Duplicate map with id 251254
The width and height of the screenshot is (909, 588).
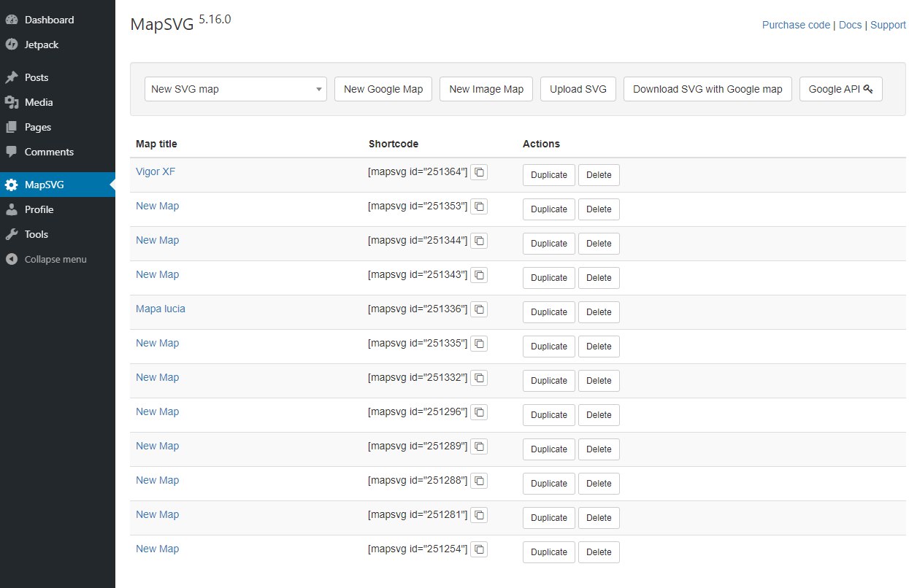(549, 552)
